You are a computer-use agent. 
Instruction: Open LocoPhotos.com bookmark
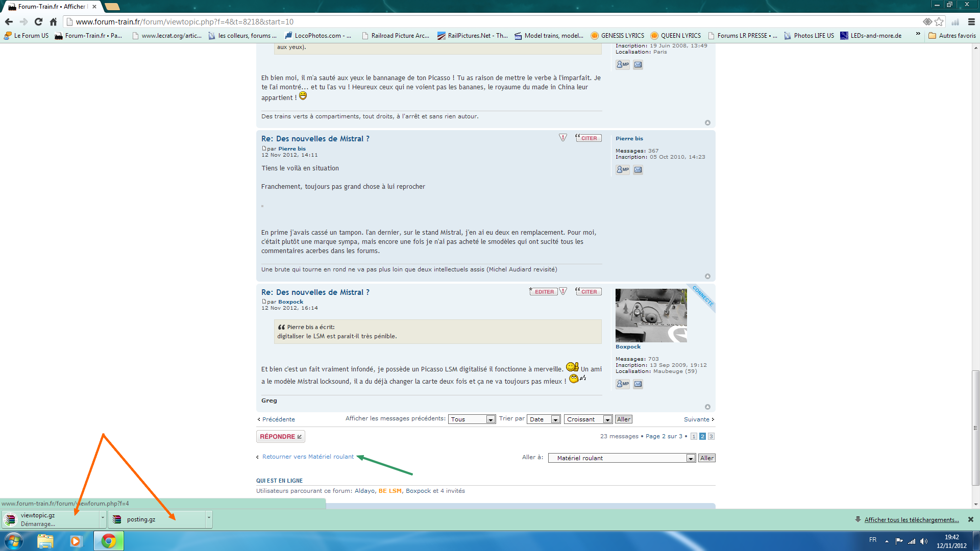(x=318, y=36)
